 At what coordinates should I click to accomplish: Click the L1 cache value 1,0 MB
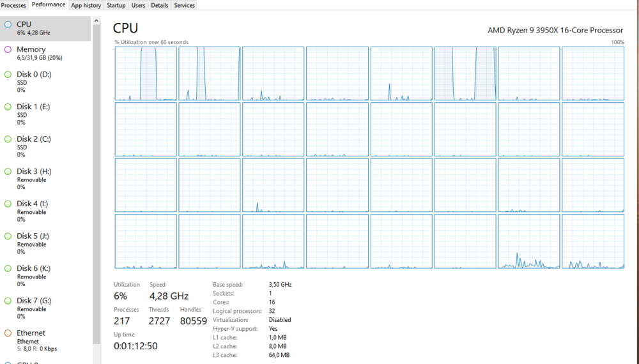(277, 338)
